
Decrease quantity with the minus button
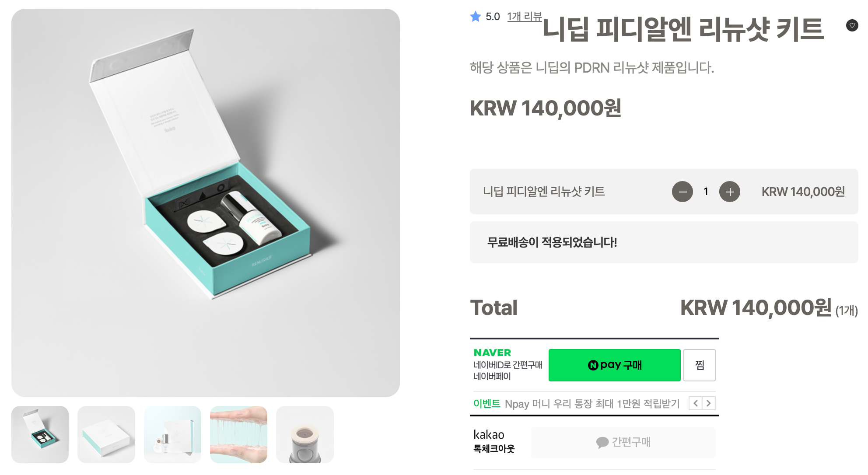pyautogui.click(x=682, y=192)
